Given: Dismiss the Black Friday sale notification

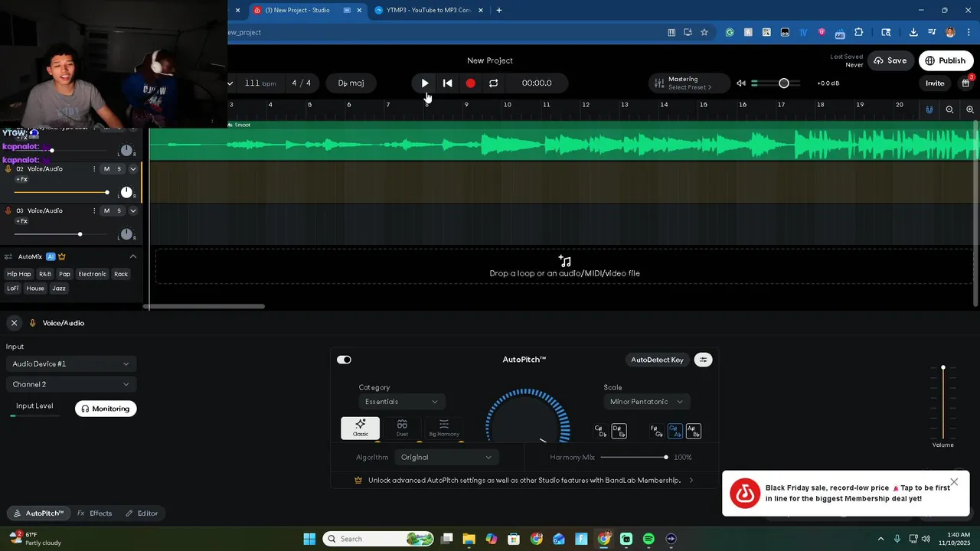Looking at the screenshot, I should [x=954, y=482].
